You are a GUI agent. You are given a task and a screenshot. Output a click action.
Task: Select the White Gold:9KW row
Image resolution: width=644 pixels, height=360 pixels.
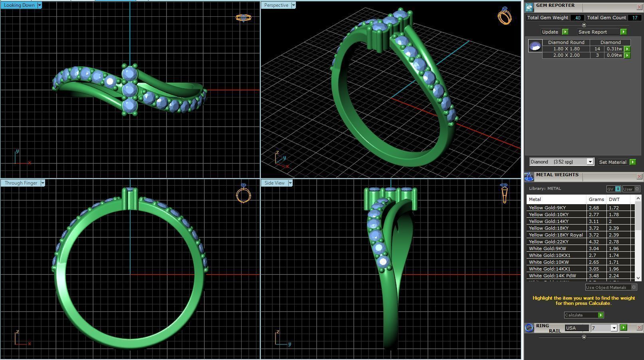coord(580,249)
